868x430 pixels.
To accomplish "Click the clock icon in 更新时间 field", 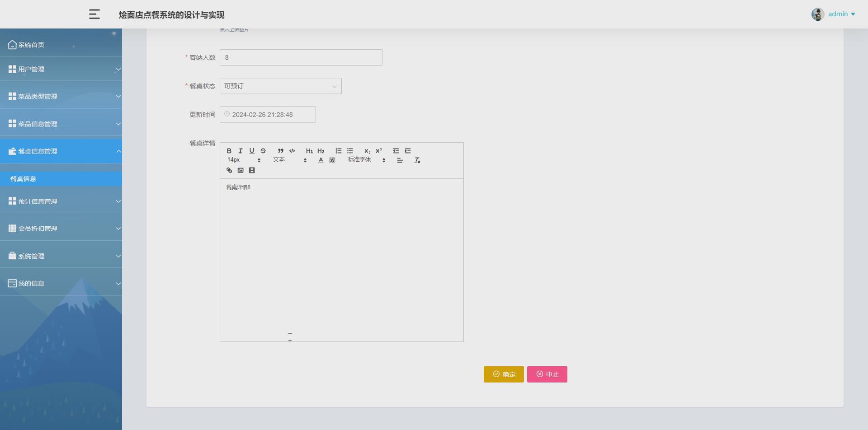I will click(227, 114).
